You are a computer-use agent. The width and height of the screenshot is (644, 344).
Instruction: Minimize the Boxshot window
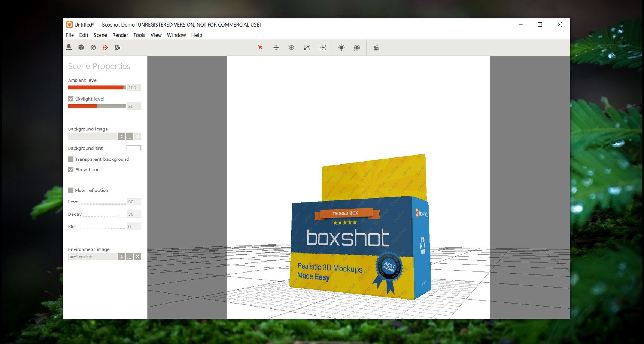(520, 24)
